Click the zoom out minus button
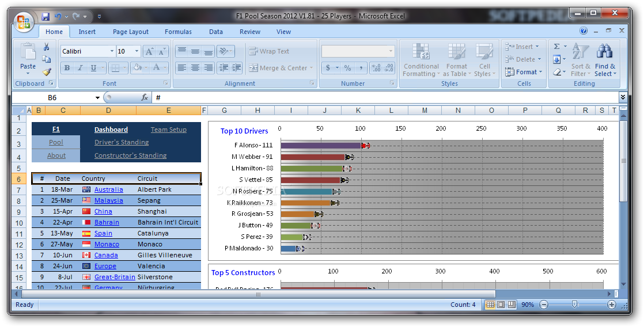Viewport: 644px width, 327px height. coord(544,305)
